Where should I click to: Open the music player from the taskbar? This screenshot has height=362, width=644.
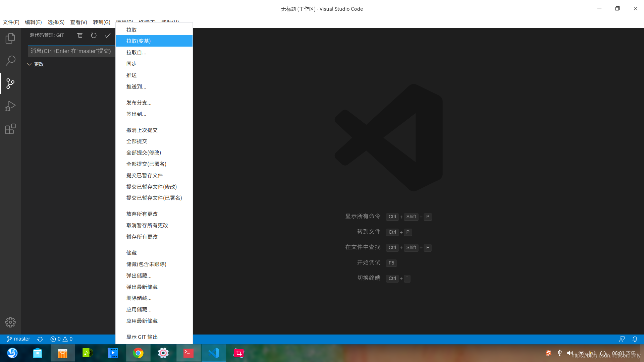(88, 353)
